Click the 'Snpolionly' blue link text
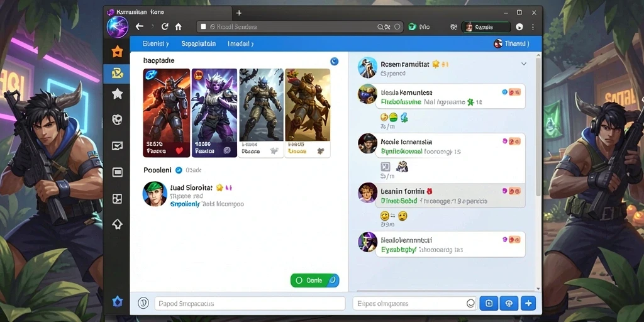This screenshot has height=322, width=644. pos(185,204)
